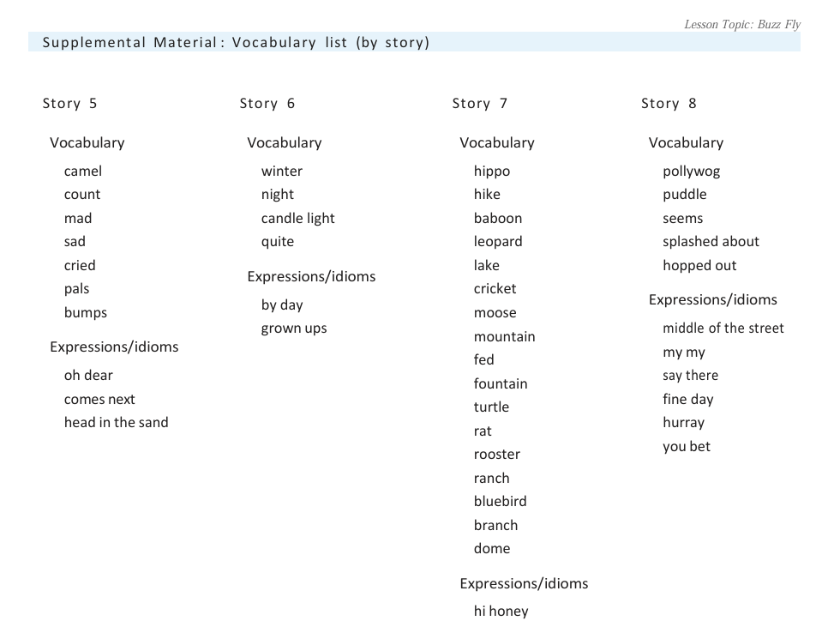Select the Story 7 heading
840x627 pixels.
coord(479,104)
